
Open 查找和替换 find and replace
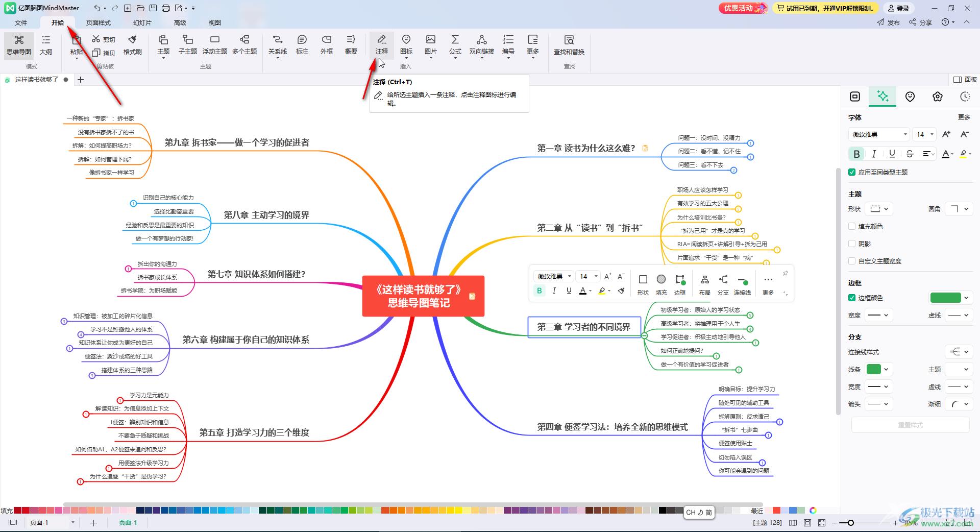pos(569,45)
